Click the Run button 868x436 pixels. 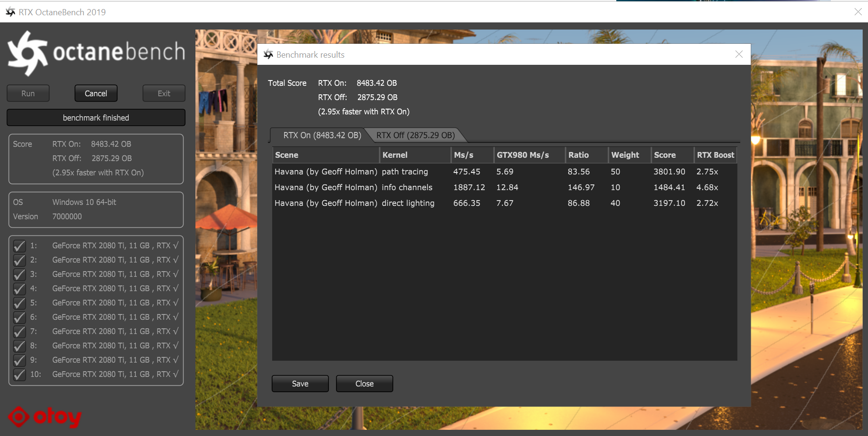[x=28, y=93]
